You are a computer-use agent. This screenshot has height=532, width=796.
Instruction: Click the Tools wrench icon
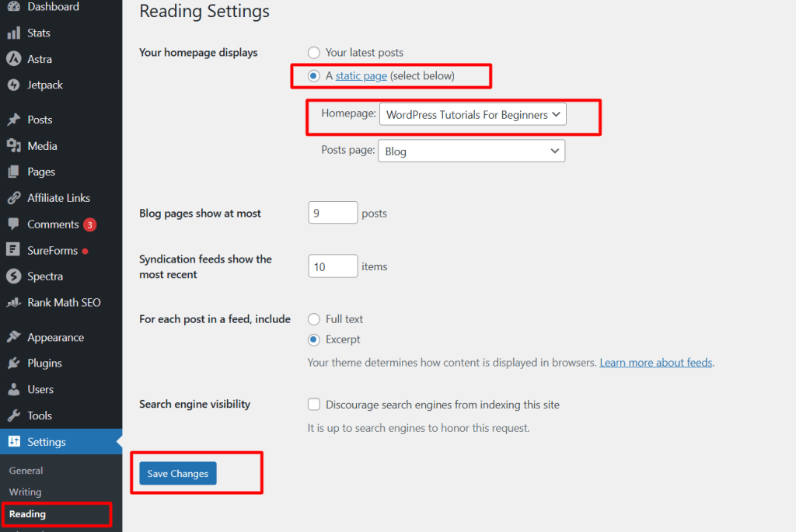click(13, 416)
